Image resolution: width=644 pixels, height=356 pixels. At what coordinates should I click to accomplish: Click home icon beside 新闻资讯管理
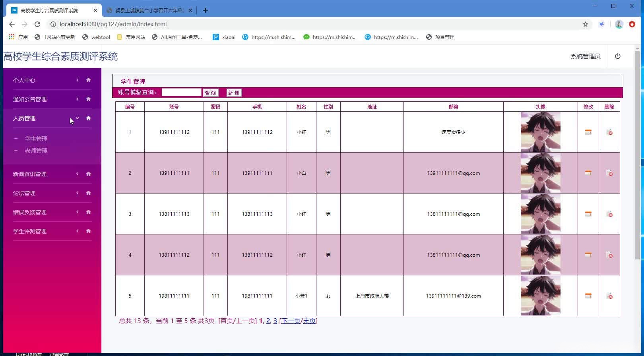coord(88,174)
